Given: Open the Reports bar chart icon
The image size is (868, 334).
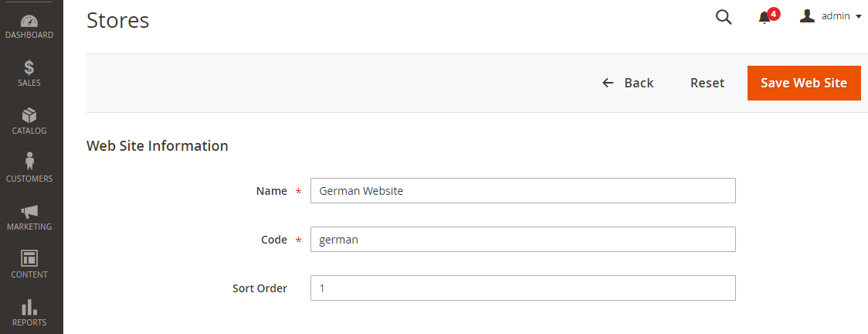Looking at the screenshot, I should [29, 307].
